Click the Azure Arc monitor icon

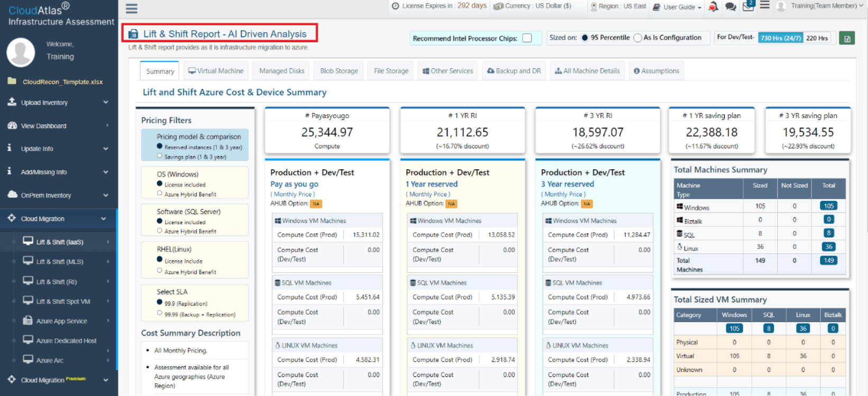(x=28, y=360)
